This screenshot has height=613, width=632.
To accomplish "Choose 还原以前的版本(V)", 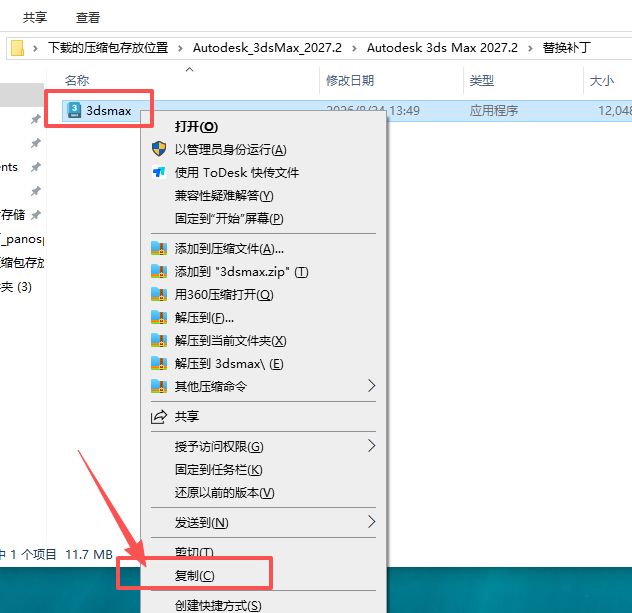I will point(263,492).
